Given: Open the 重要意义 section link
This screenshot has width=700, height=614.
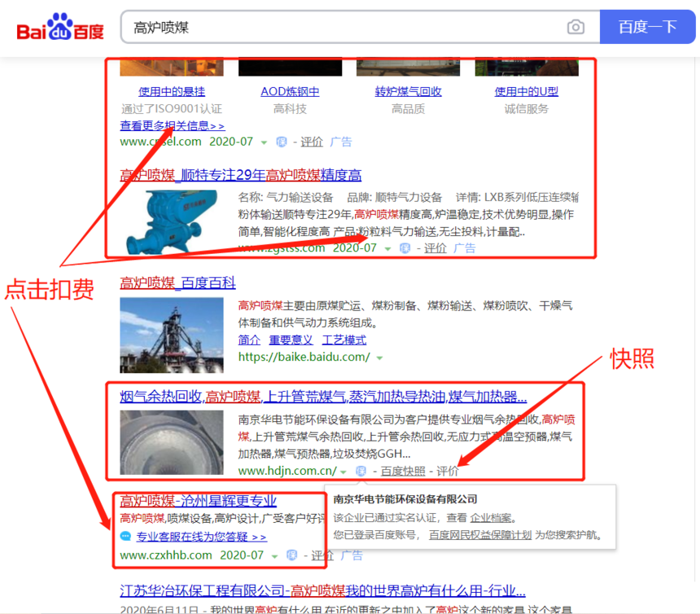Looking at the screenshot, I should 291,340.
